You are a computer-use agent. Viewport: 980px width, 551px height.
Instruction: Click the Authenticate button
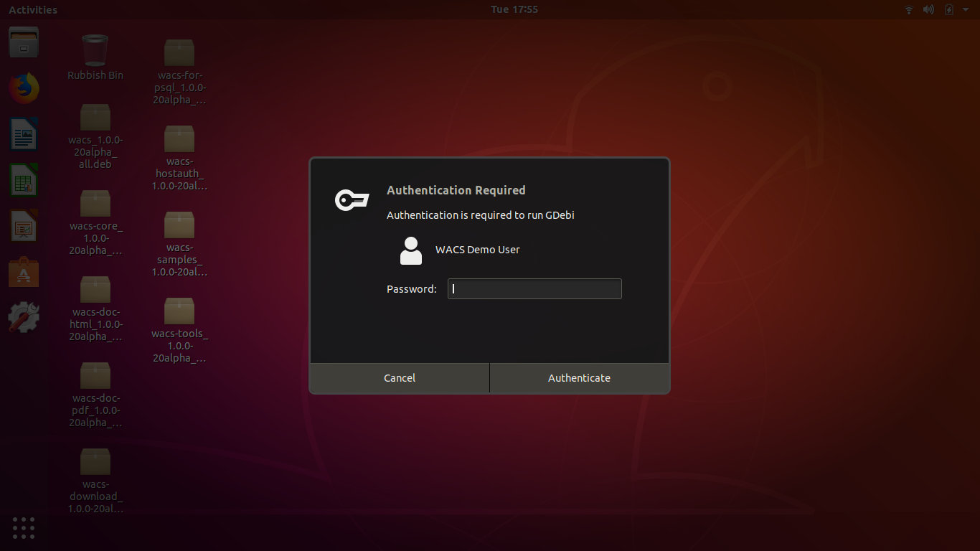580,378
